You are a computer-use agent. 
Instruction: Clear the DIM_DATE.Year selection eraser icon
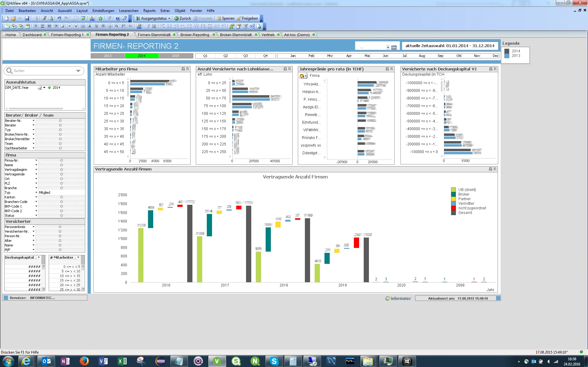pos(40,88)
